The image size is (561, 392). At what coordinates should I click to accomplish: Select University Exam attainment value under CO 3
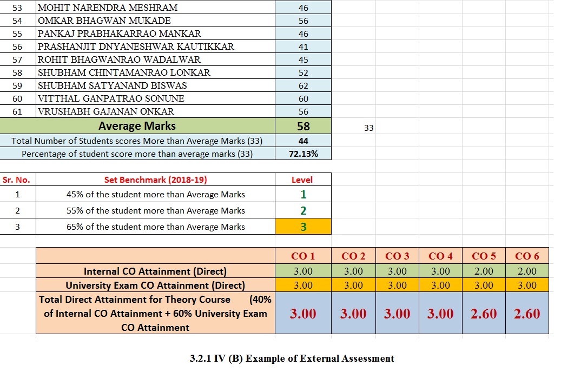(x=397, y=285)
